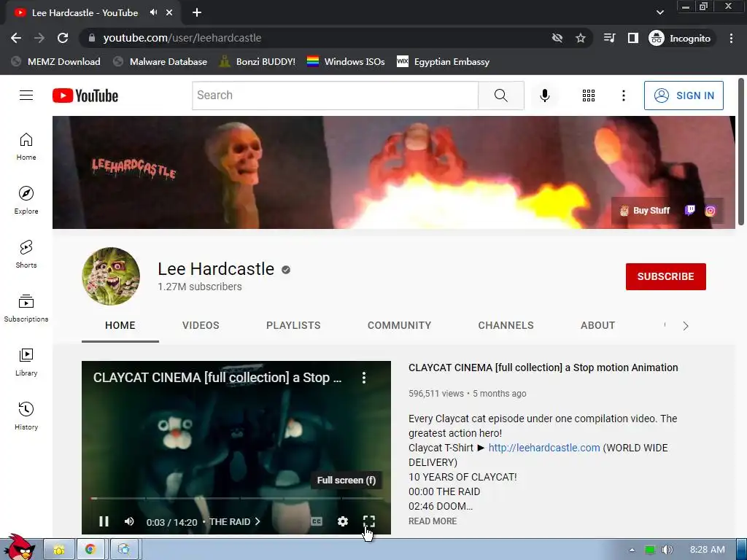Bookmark this page with star icon
The image size is (747, 560).
(580, 38)
